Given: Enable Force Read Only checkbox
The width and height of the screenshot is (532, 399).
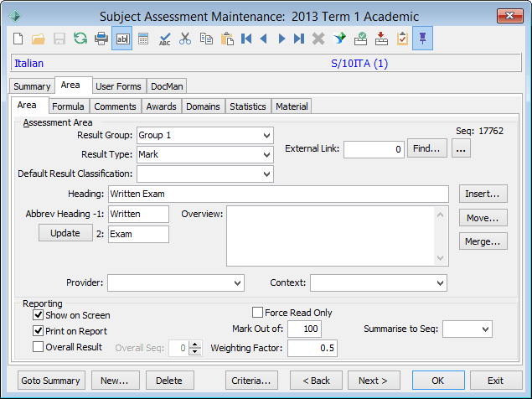Looking at the screenshot, I should coord(257,313).
